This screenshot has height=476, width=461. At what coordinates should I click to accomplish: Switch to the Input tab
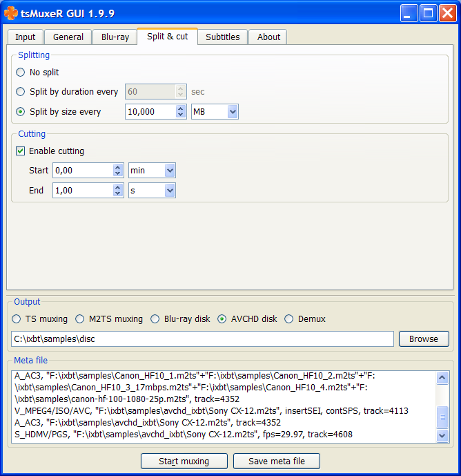pyautogui.click(x=25, y=37)
